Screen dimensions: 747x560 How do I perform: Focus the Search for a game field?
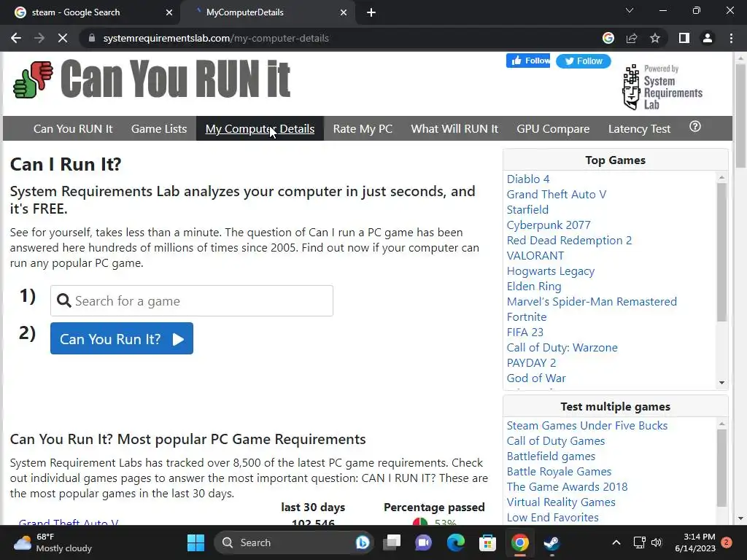tap(192, 301)
